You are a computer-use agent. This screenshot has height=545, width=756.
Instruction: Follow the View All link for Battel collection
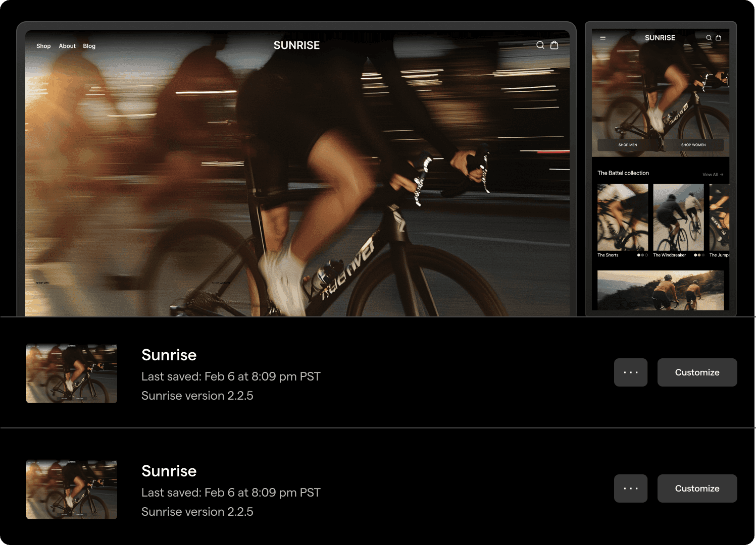coord(713,175)
